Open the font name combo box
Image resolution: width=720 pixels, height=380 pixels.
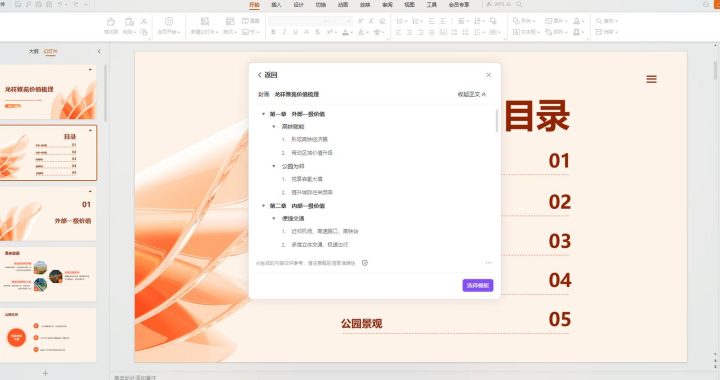299,21
